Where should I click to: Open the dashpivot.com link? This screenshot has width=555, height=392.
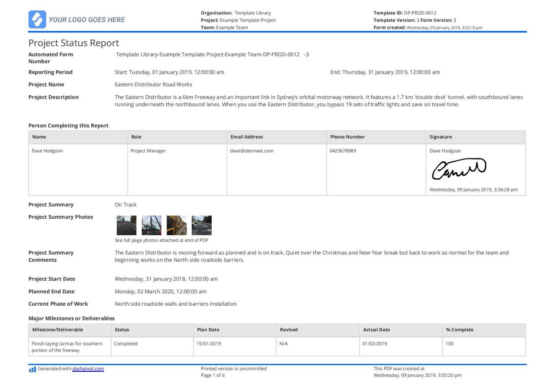pyautogui.click(x=88, y=369)
